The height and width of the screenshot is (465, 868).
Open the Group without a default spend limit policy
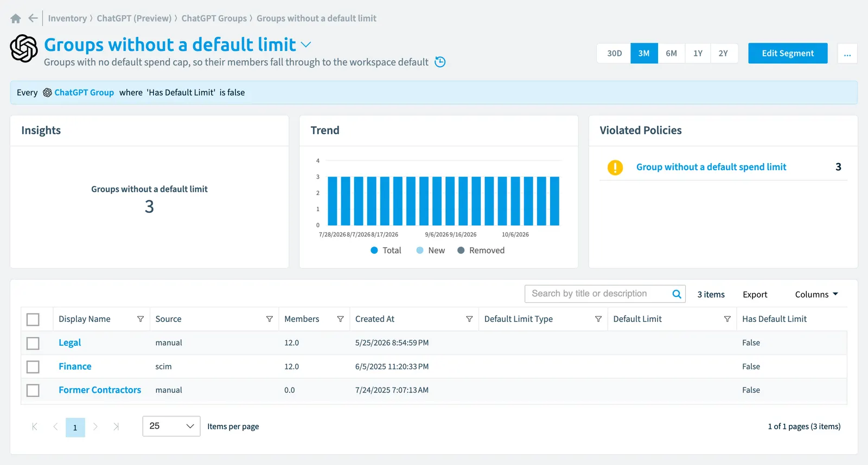click(711, 167)
